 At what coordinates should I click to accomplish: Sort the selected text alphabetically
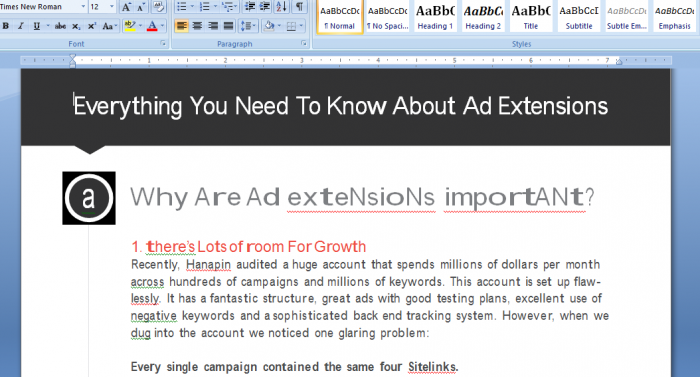click(281, 7)
